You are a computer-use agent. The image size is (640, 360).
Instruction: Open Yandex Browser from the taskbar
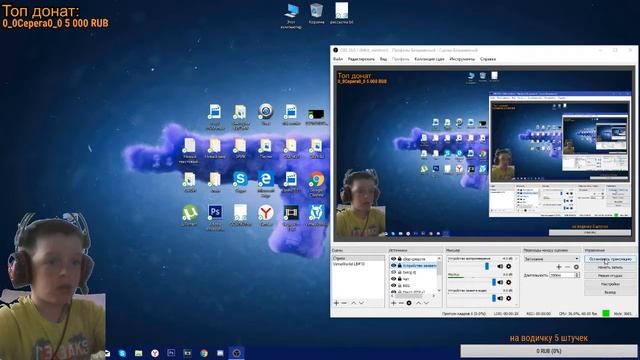[155, 353]
